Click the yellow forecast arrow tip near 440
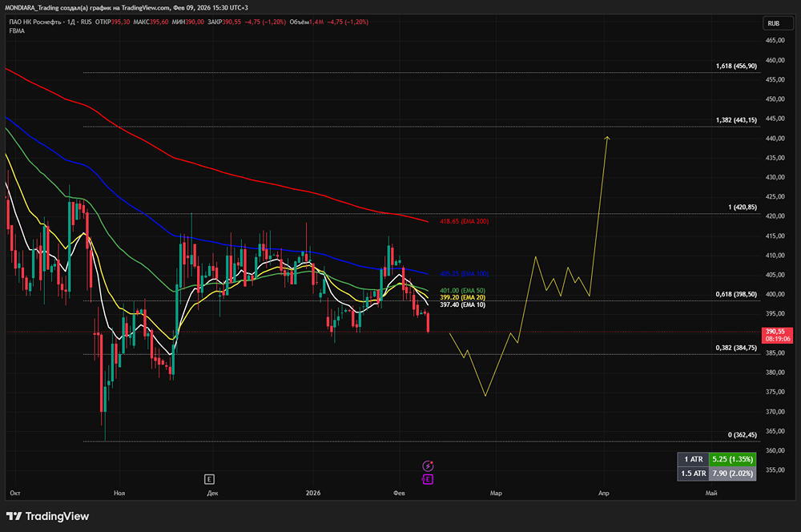Screen dimensions: 801x532 tap(607, 138)
